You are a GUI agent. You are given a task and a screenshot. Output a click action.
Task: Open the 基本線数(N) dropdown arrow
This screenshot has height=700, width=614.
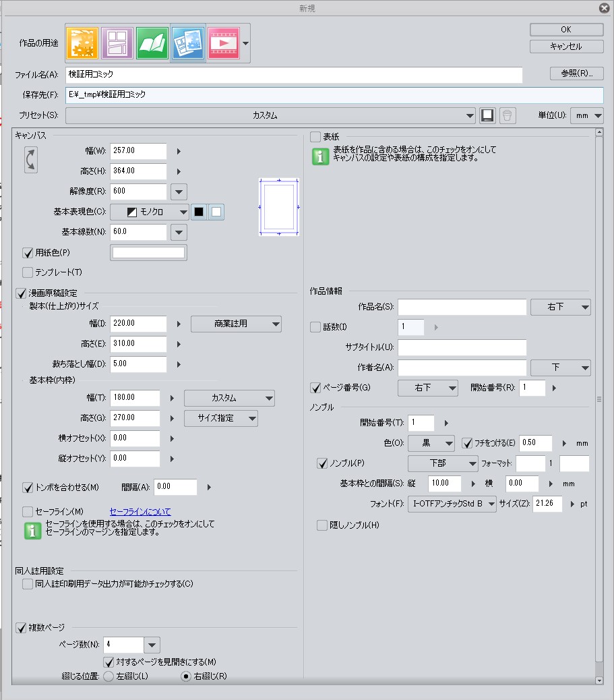179,233
